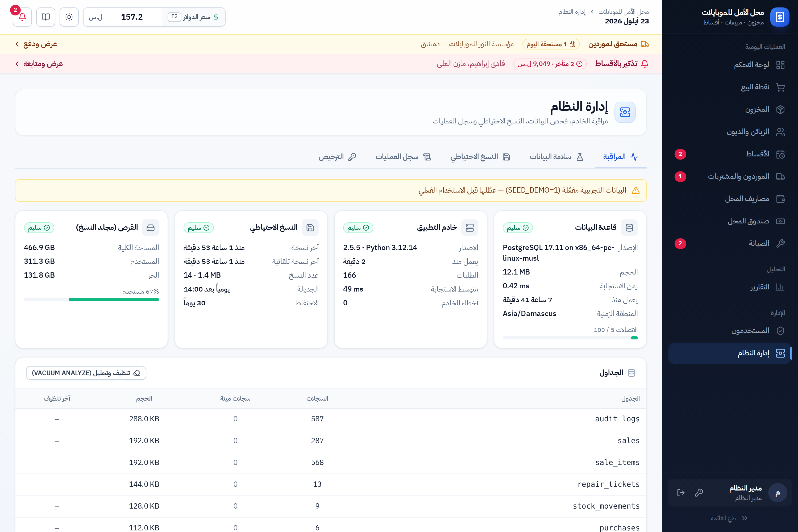Click the database icon in قاعدة البيانات card
This screenshot has height=532, width=798.
tap(629, 227)
